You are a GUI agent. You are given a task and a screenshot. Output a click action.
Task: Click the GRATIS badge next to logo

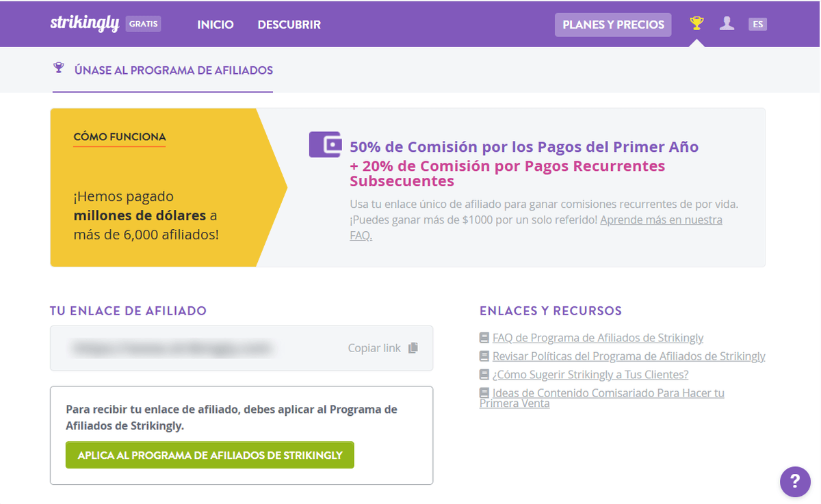143,23
